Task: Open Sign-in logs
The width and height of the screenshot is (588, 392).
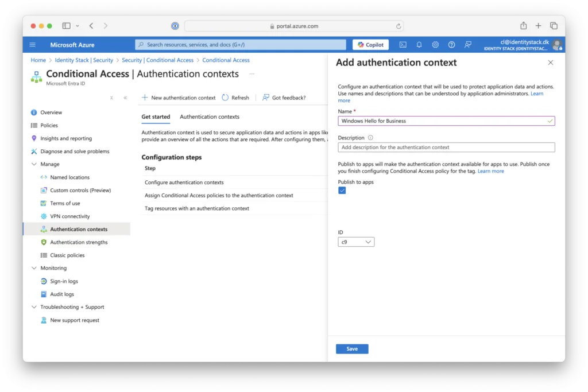Action: tap(64, 281)
